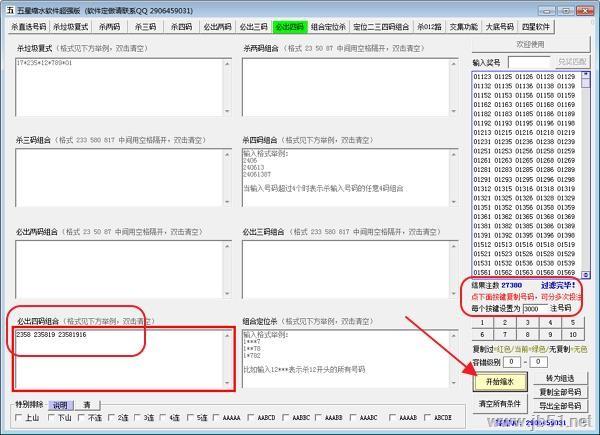600x435 pixels.
Task: Click number button 1 in copy grid
Action: (x=483, y=322)
